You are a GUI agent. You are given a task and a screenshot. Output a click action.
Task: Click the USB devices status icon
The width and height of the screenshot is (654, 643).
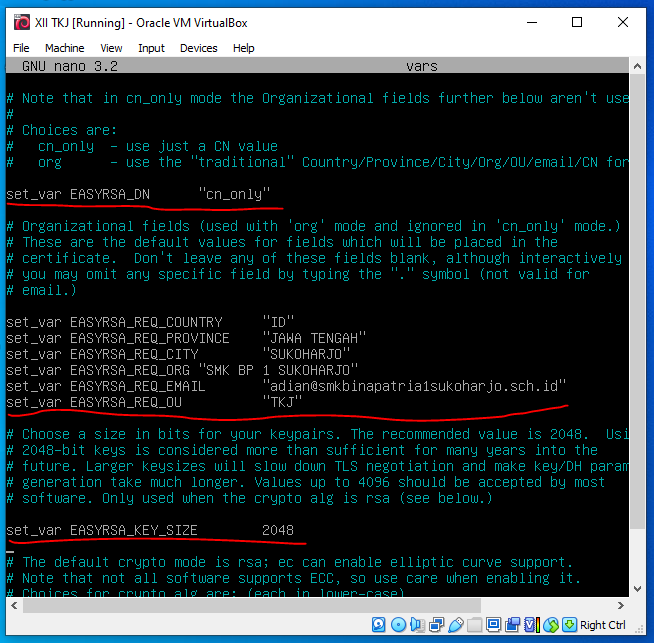(455, 625)
